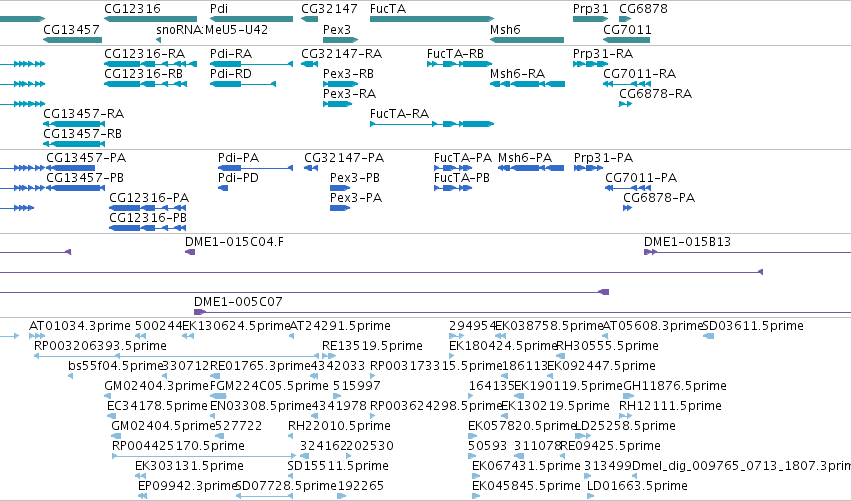Screen dimensions: 851x501
Task: Select the DME1-005C07 clone feature
Action: click(522, 313)
